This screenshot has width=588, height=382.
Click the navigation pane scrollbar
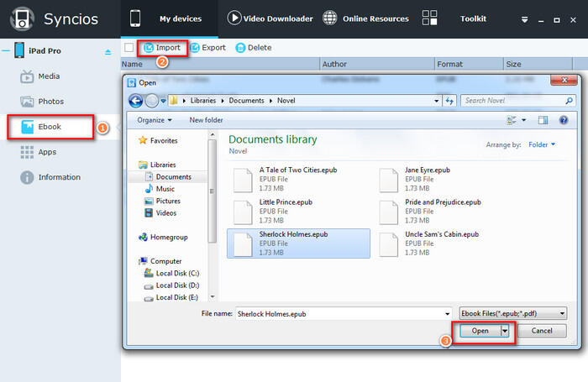click(213, 191)
